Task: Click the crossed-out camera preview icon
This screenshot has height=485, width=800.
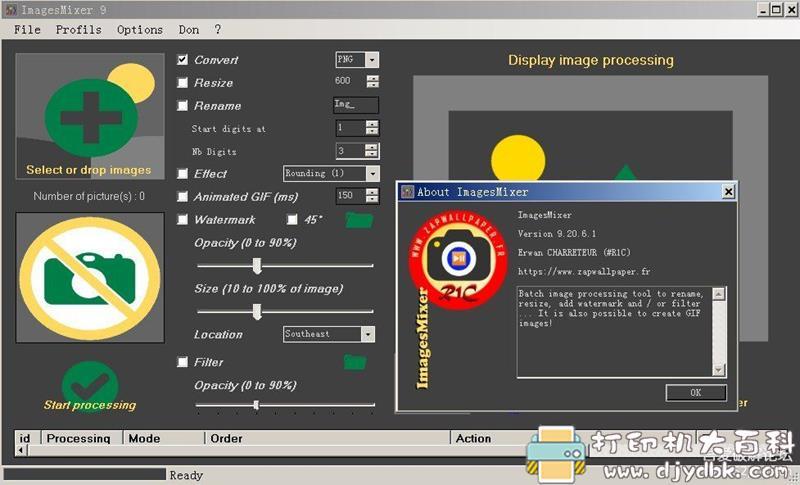Action: (x=90, y=278)
